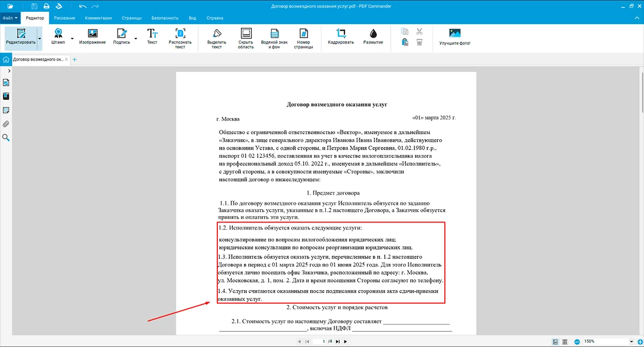This screenshot has width=644, height=347.
Task: Open the Файл menu
Action: click(x=10, y=18)
